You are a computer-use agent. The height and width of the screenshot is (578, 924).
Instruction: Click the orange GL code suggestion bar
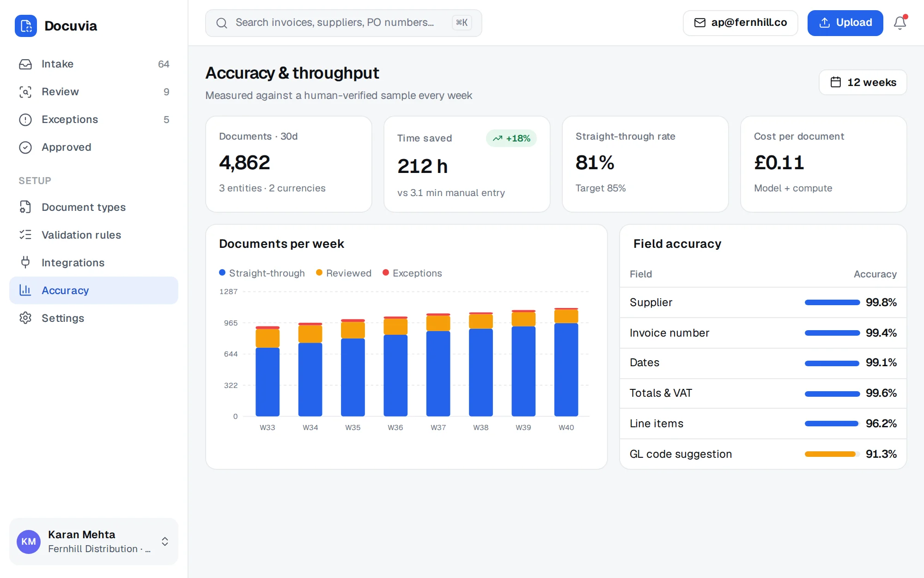pyautogui.click(x=830, y=454)
